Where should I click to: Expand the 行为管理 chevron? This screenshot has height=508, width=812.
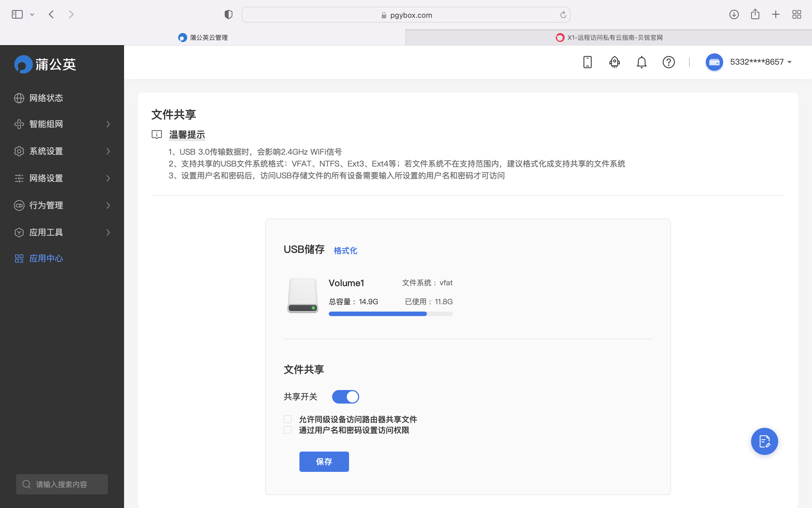tap(108, 205)
